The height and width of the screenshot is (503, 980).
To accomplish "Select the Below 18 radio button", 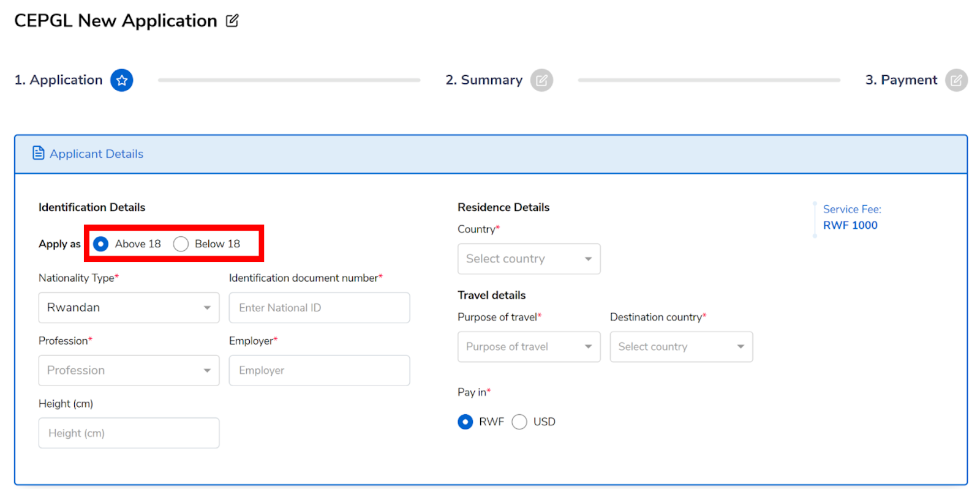I will click(181, 244).
